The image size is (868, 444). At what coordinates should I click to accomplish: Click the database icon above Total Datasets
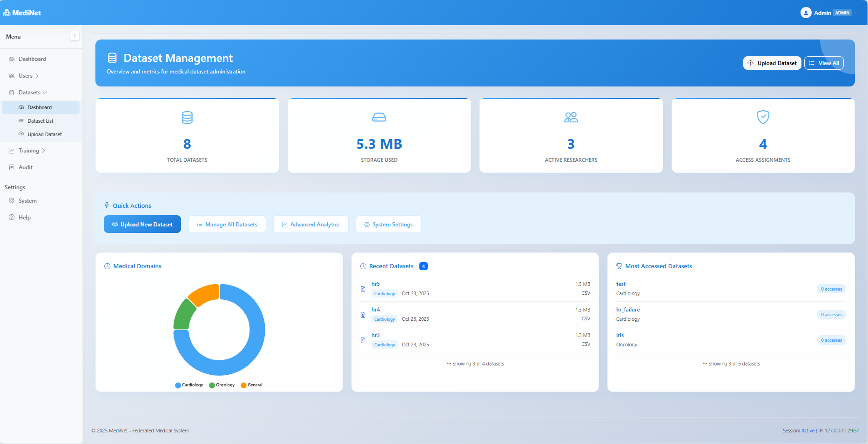tap(187, 118)
